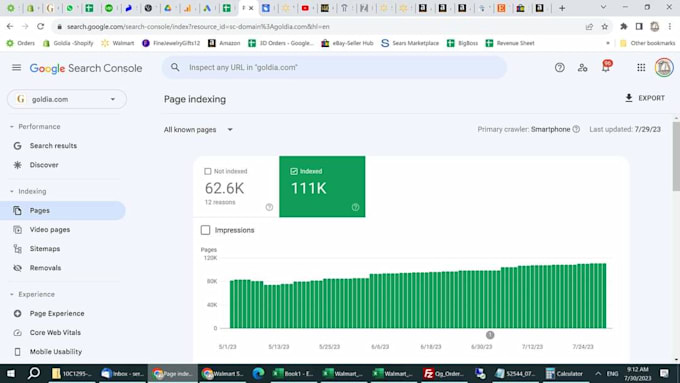Open the Google apps grid
Screen dimensions: 680x383
click(641, 68)
